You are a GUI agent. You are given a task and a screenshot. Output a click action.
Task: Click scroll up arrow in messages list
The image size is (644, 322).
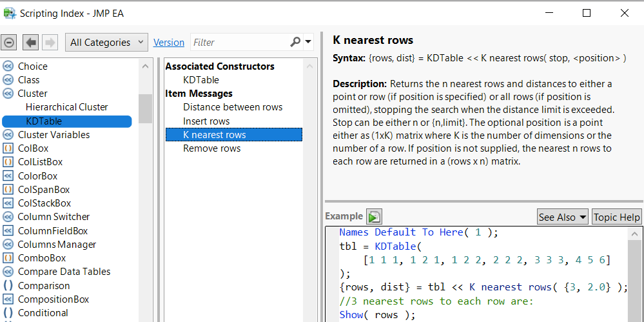click(x=309, y=66)
